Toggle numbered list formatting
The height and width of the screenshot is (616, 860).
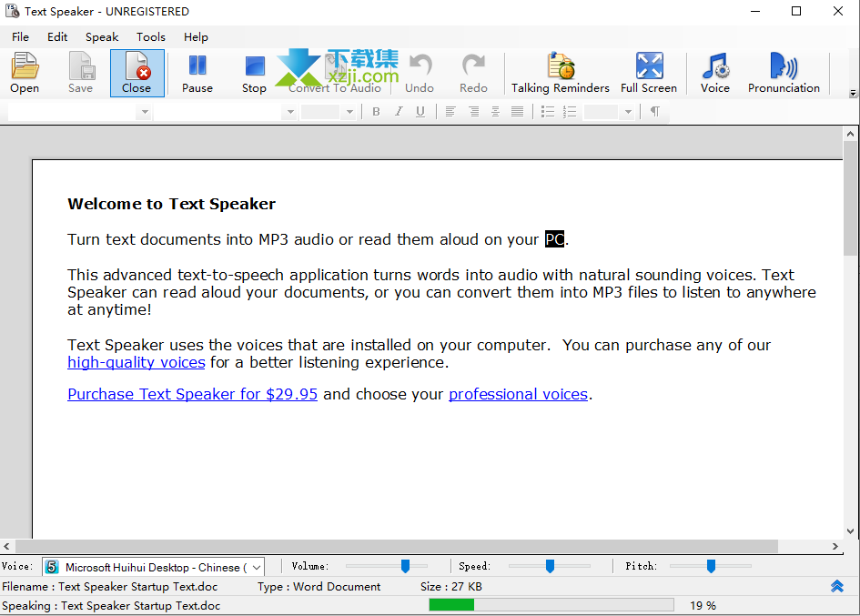click(x=570, y=112)
